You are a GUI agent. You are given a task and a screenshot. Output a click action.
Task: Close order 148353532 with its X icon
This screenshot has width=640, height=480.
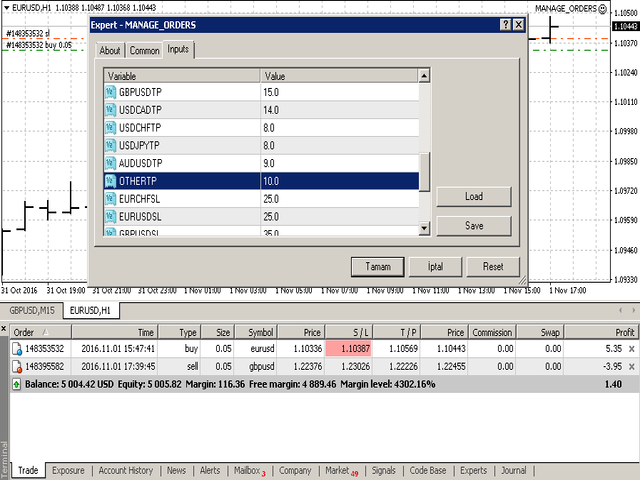[631, 349]
